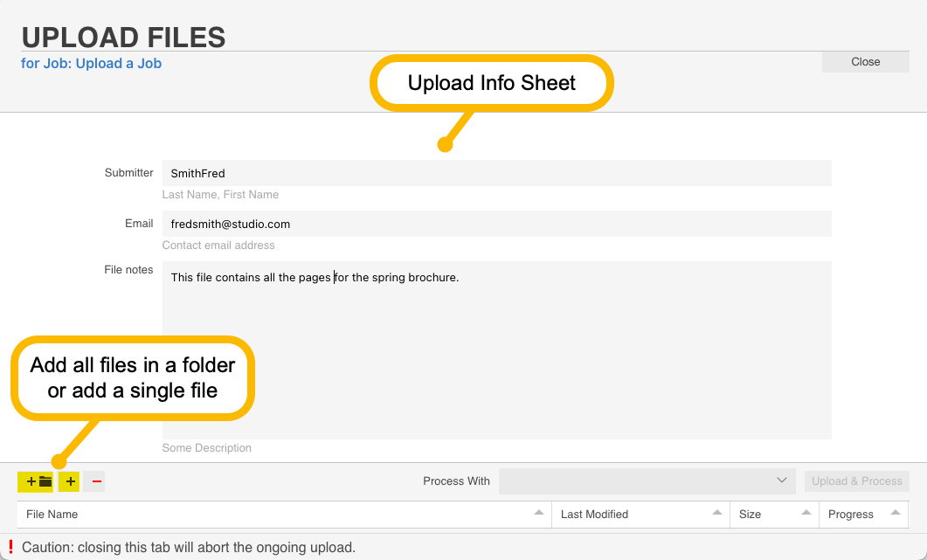This screenshot has height=560, width=927.
Task: Close the Upload Files dialog
Action: [866, 62]
